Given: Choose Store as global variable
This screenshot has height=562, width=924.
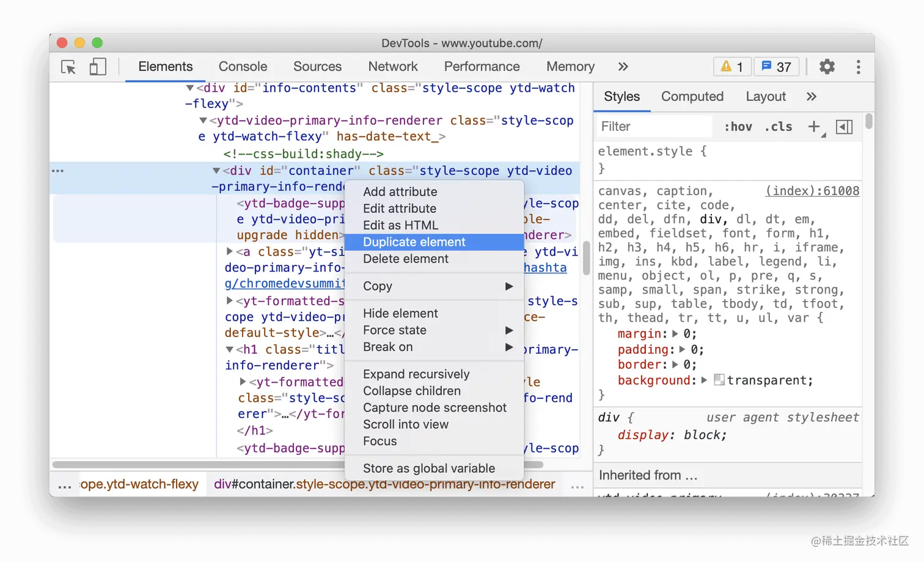Looking at the screenshot, I should tap(435, 468).
